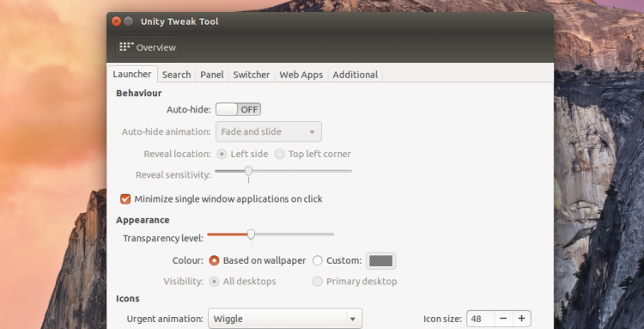The width and height of the screenshot is (644, 329).
Task: Open the custom colour swatch picker
Action: pyautogui.click(x=380, y=260)
